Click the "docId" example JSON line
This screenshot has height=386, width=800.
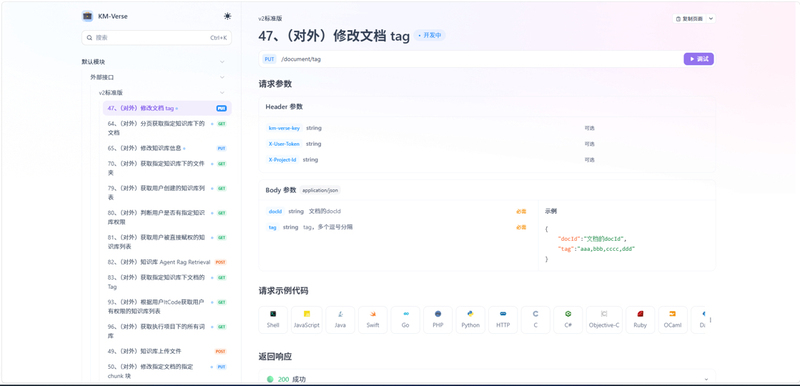592,239
